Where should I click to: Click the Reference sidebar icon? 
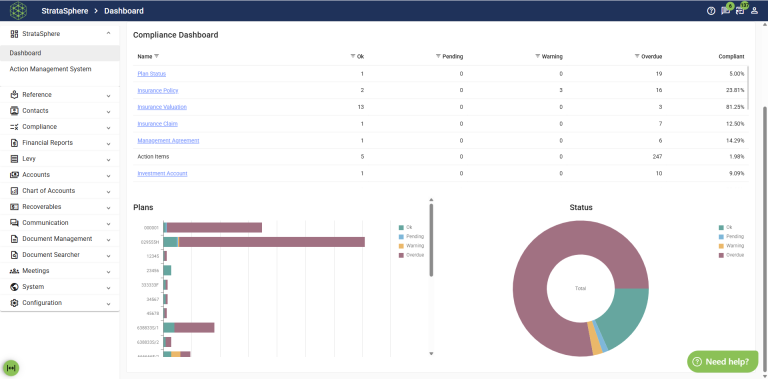click(x=14, y=95)
